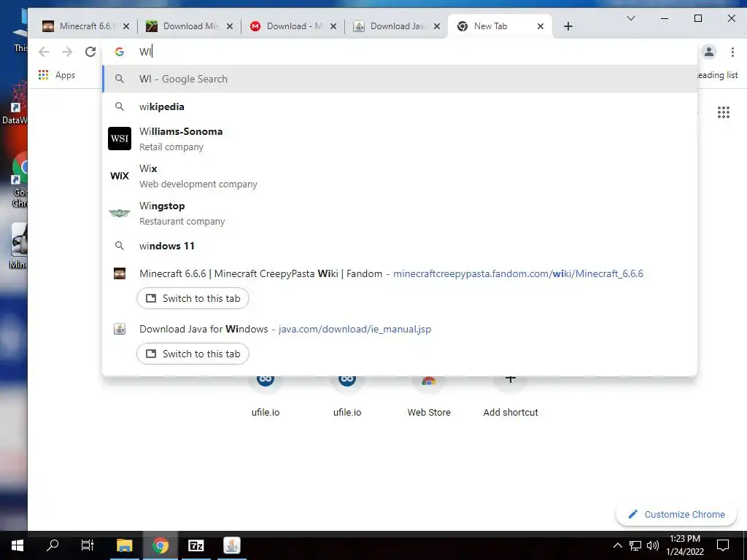
Task: Open the network status tray icon
Action: (x=635, y=545)
